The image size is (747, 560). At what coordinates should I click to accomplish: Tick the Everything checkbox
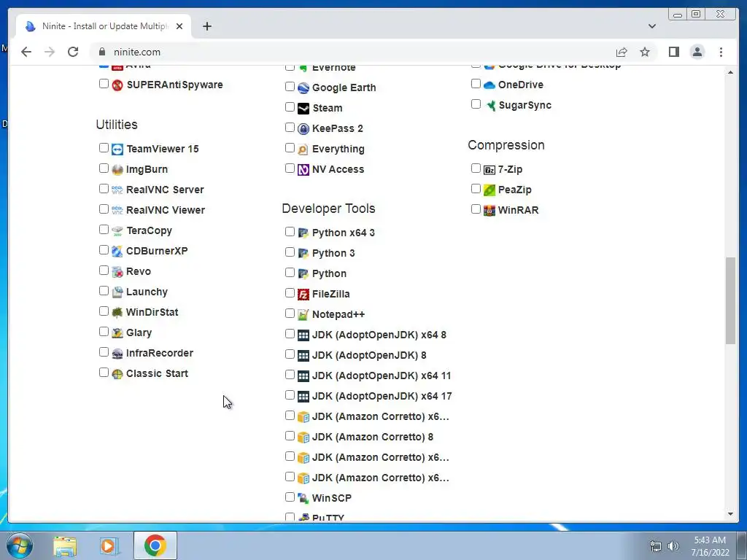pyautogui.click(x=290, y=147)
